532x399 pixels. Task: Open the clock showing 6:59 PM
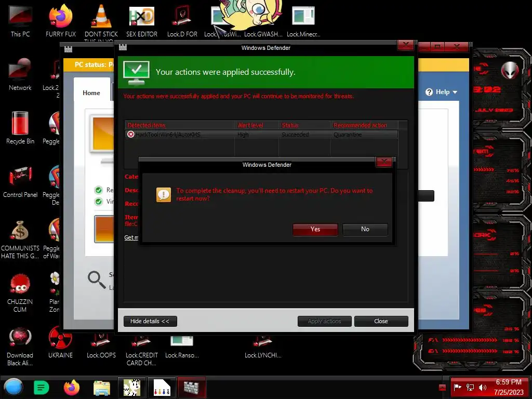pos(509,387)
